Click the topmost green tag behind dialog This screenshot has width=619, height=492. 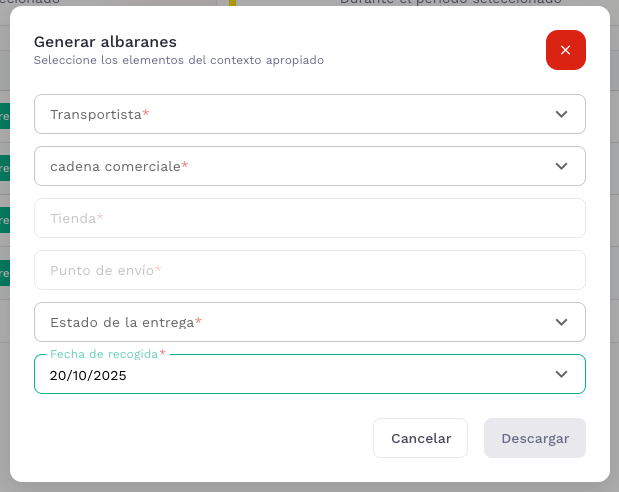(x=4, y=116)
